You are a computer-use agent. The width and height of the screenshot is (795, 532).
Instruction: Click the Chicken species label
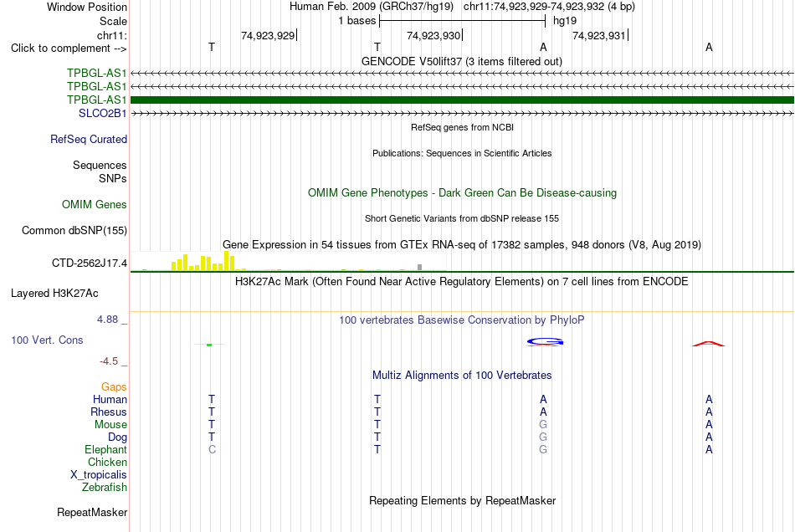click(107, 462)
